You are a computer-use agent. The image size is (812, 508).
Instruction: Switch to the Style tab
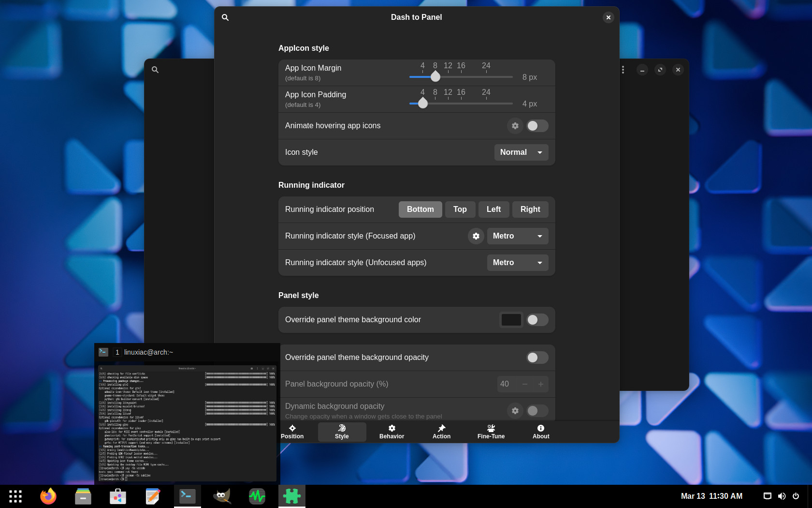[342, 432]
